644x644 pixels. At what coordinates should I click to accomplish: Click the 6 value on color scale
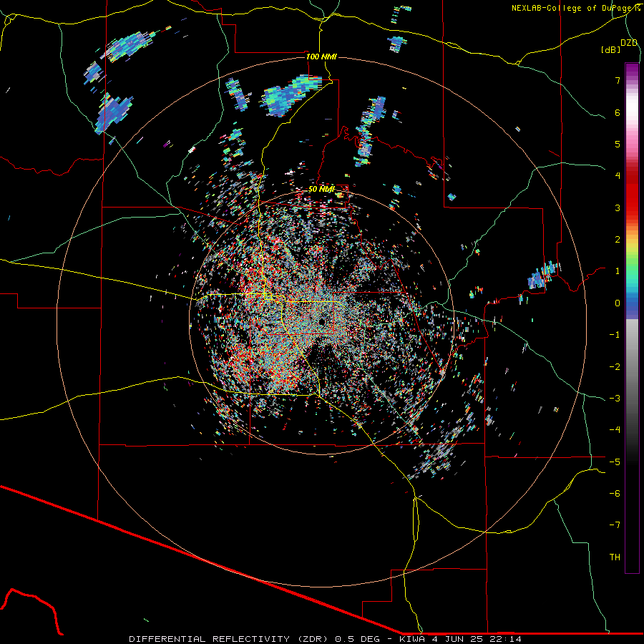618,112
